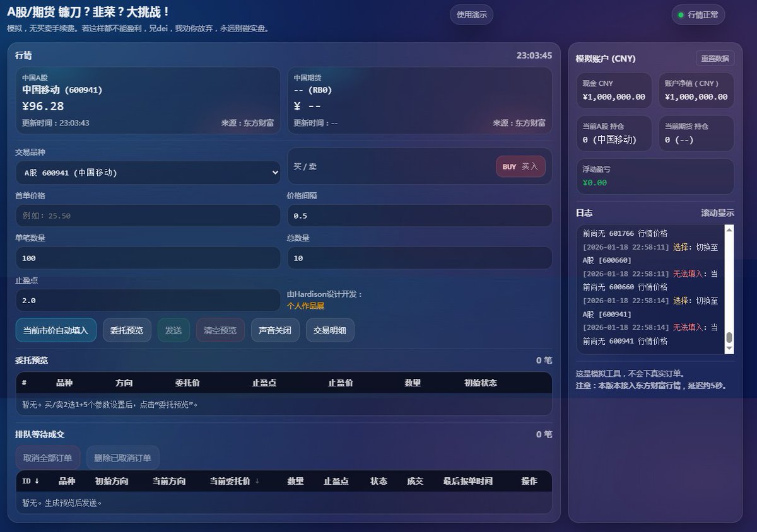This screenshot has width=757, height=532.
Task: Clear preview with 清空预览
Action: 220,330
